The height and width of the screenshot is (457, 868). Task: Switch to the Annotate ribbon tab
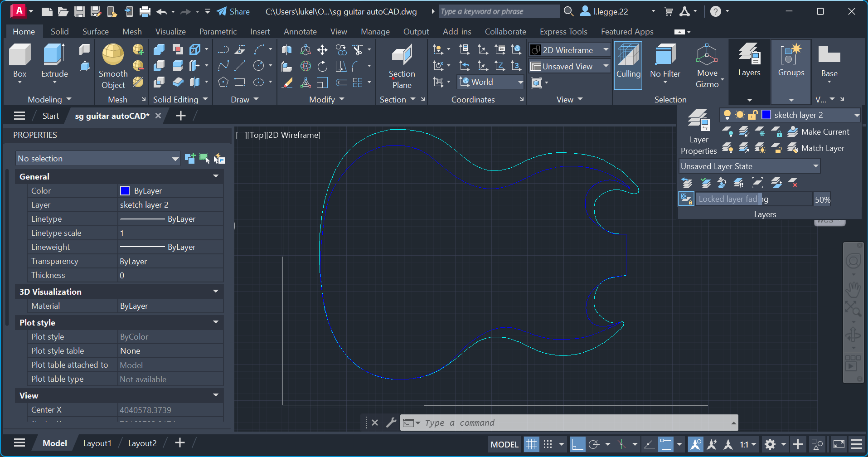tap(300, 31)
